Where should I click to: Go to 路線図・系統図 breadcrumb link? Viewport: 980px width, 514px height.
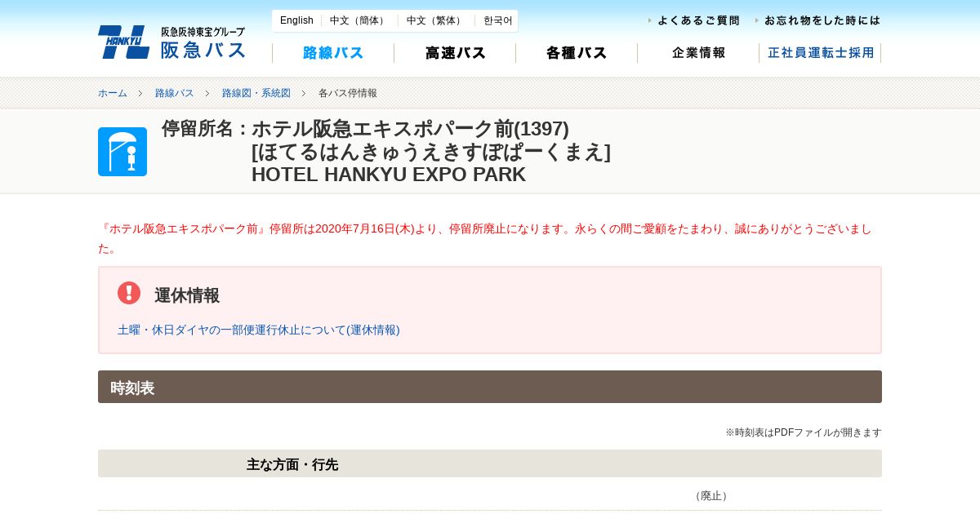(x=256, y=93)
